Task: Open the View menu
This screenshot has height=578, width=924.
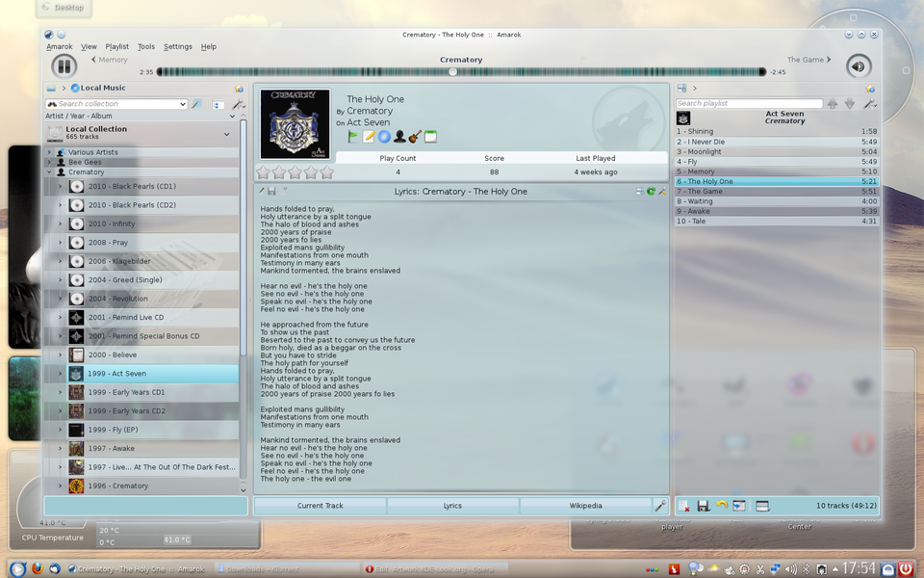Action: [89, 46]
